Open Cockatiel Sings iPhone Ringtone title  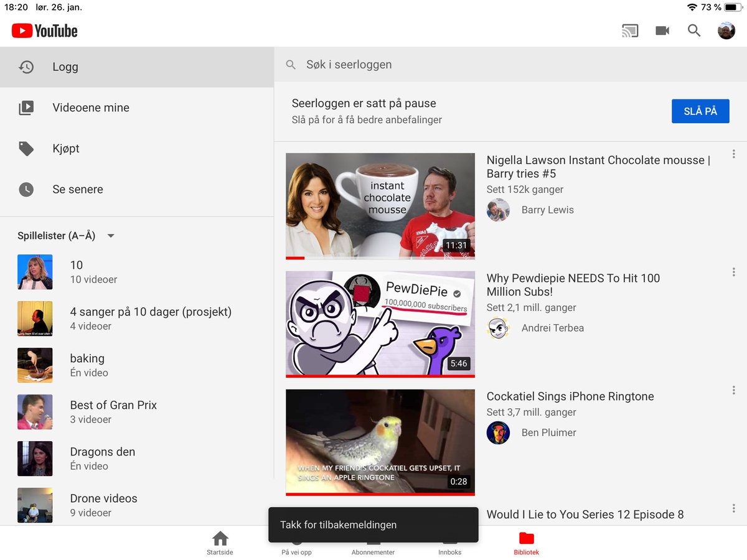click(x=570, y=396)
